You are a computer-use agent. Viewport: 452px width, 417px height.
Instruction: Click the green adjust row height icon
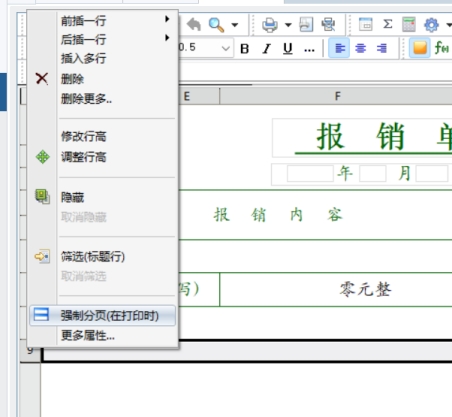tap(42, 157)
